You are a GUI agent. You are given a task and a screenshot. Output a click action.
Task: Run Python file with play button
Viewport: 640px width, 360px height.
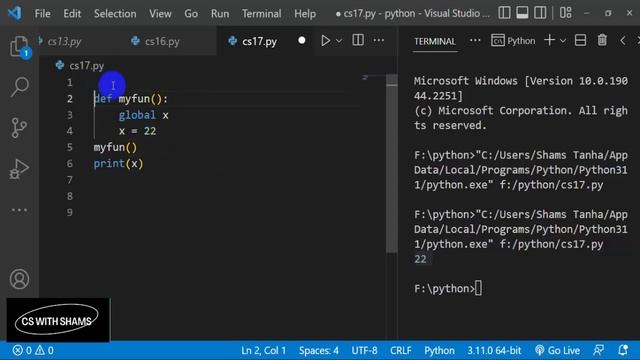point(325,40)
